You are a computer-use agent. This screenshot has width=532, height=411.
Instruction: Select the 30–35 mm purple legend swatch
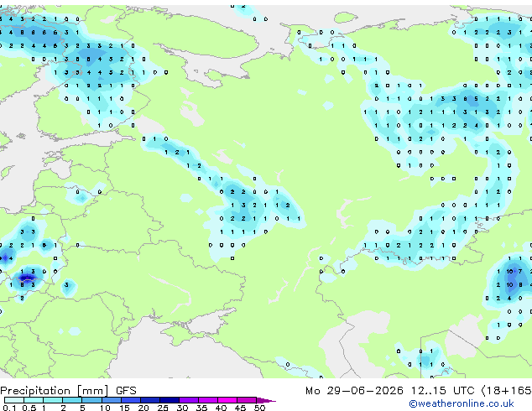click(x=188, y=400)
